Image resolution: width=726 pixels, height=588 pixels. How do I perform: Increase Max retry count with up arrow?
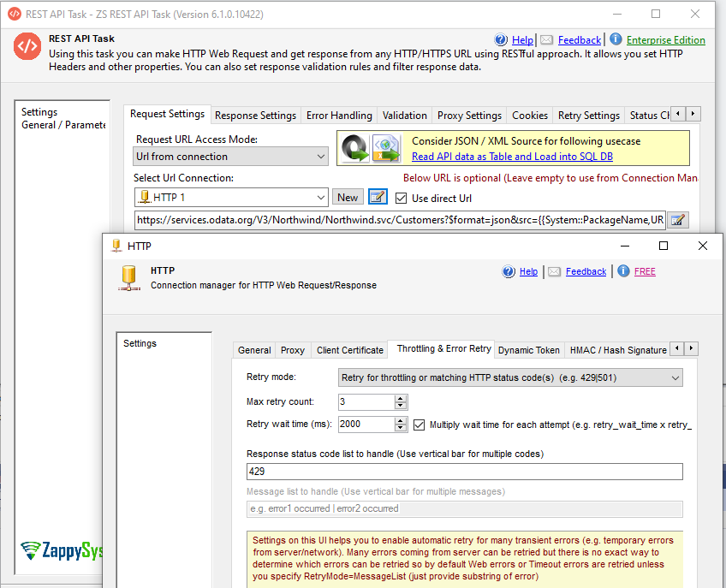click(x=401, y=398)
